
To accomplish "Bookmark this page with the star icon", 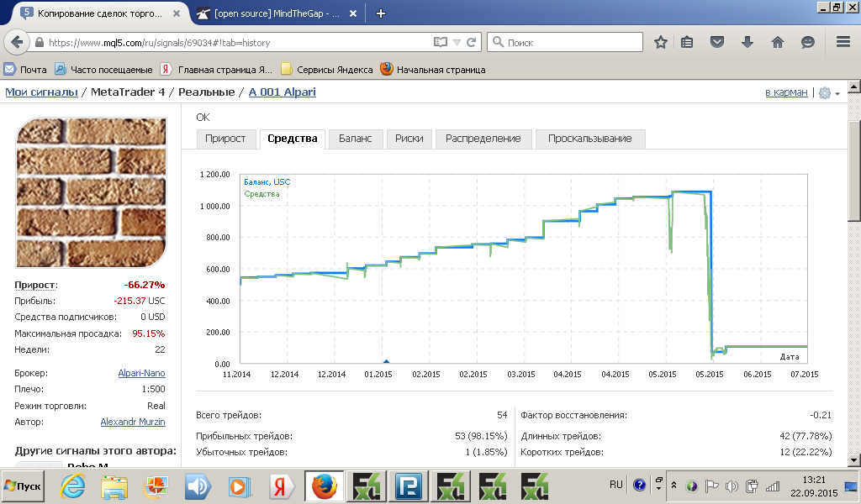I will click(661, 42).
